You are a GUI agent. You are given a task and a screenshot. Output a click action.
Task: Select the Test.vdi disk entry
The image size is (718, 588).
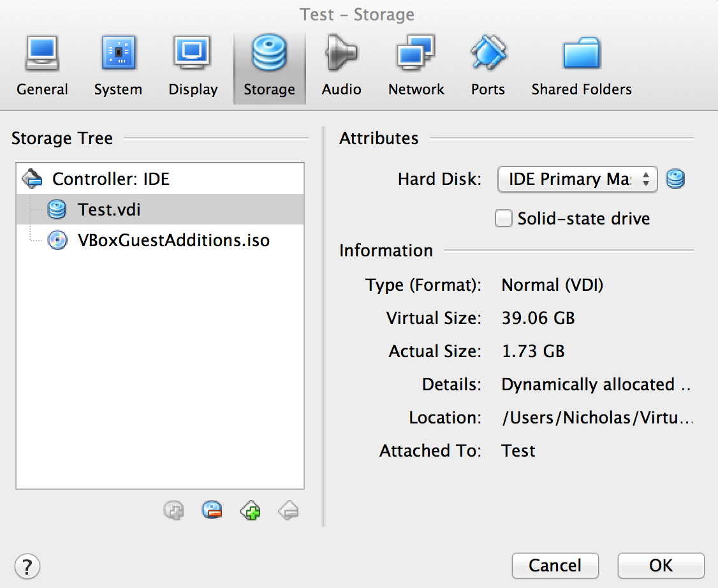[x=109, y=209]
